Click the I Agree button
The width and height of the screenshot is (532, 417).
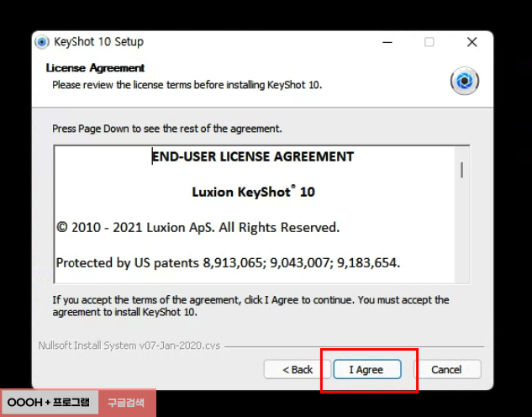point(367,369)
